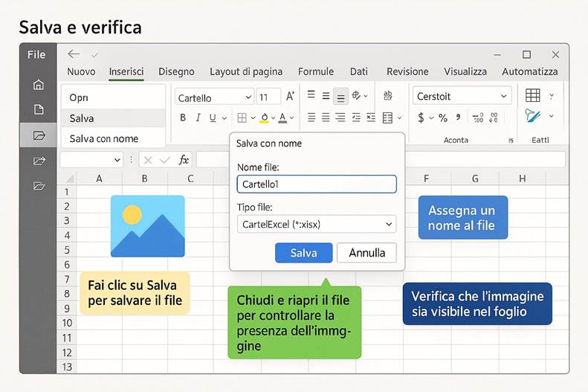Open the Disegno tab
Screen dimensions: 588x392
[176, 71]
